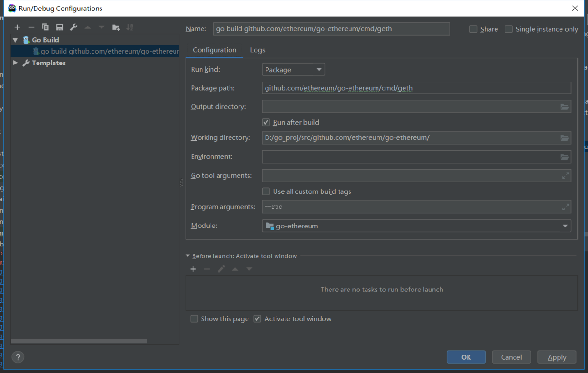Select the Configuration tab
This screenshot has width=588, height=373.
click(214, 50)
